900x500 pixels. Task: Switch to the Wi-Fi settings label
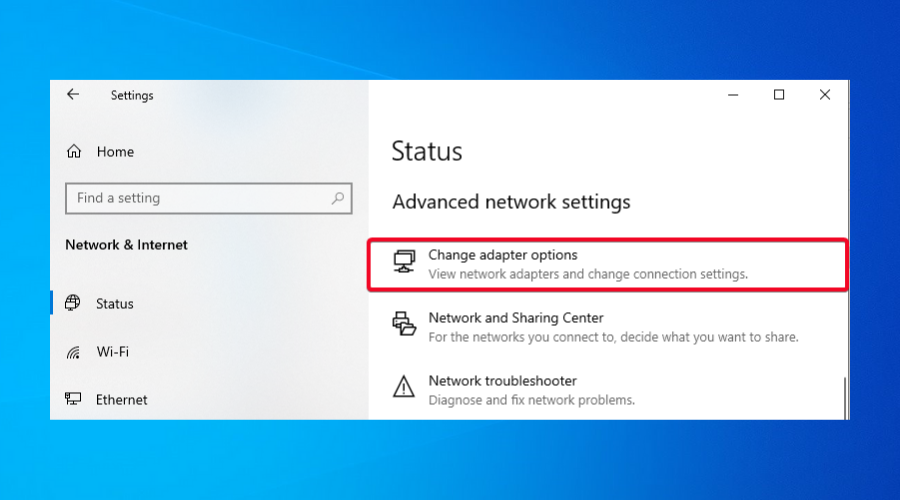[112, 352]
